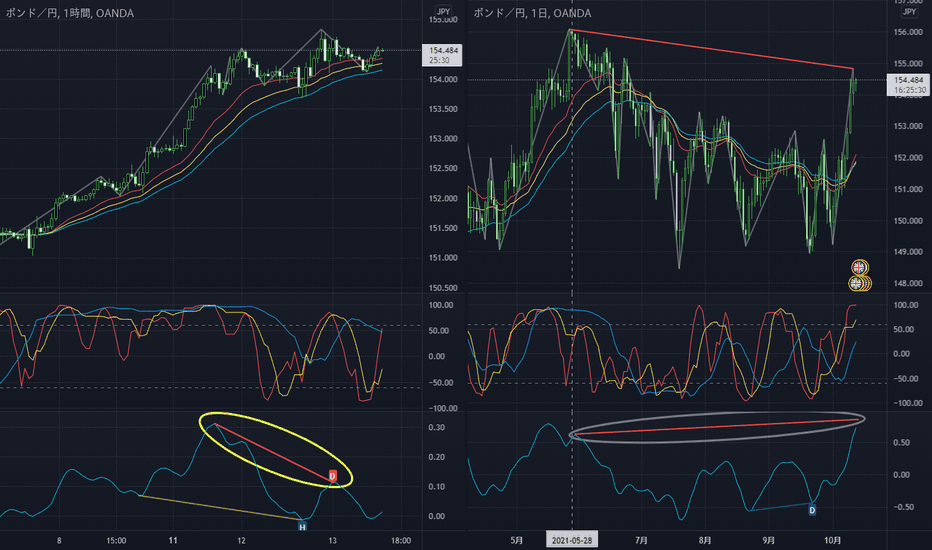
Task: Click 150.500 on the hourly price scale
Action: coord(443,288)
